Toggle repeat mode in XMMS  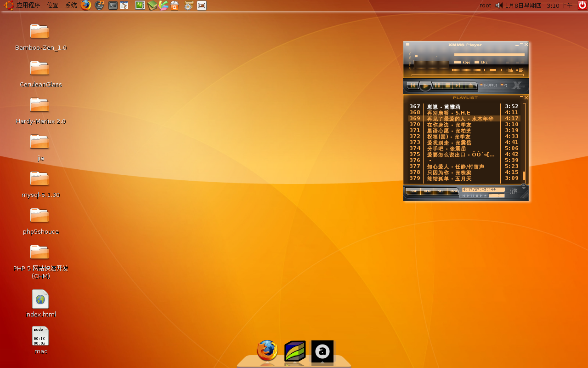coord(504,85)
